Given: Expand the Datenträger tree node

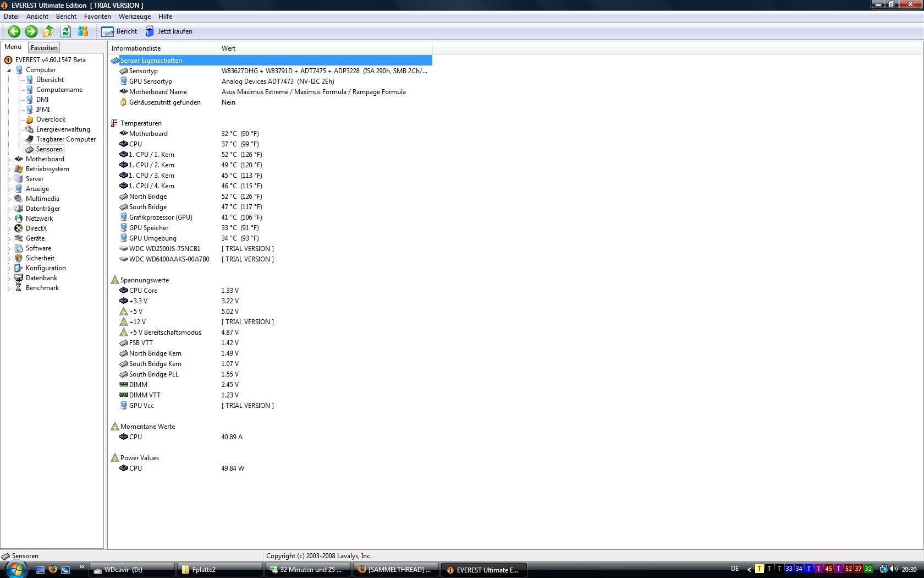Looking at the screenshot, I should pos(9,209).
